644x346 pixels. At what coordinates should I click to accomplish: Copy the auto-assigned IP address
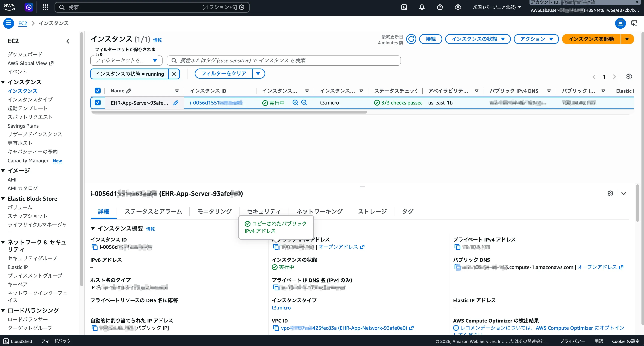point(94,328)
